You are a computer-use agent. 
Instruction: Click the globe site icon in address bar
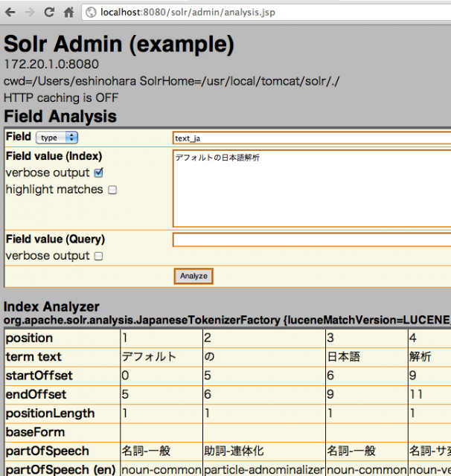pos(91,13)
